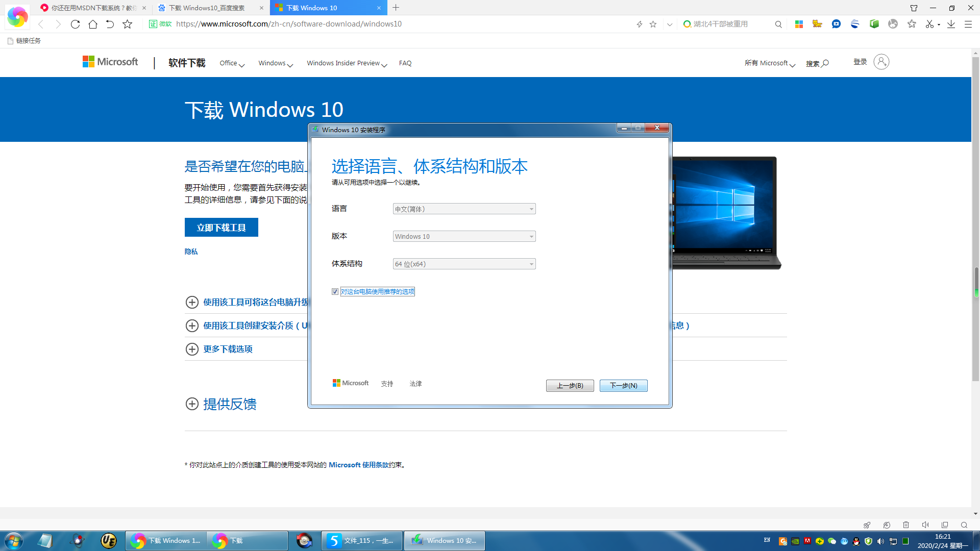
Task: Click the trash icon in browser status bar
Action: coord(906,525)
